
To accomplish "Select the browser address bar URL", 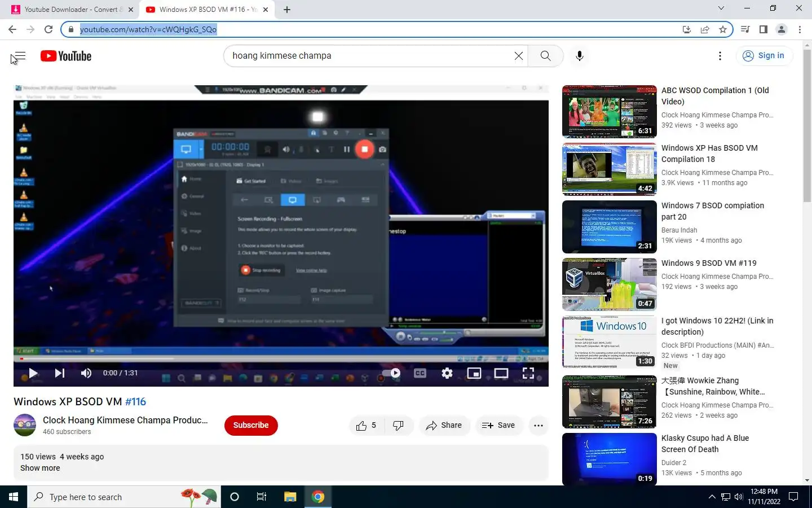I will [x=148, y=29].
